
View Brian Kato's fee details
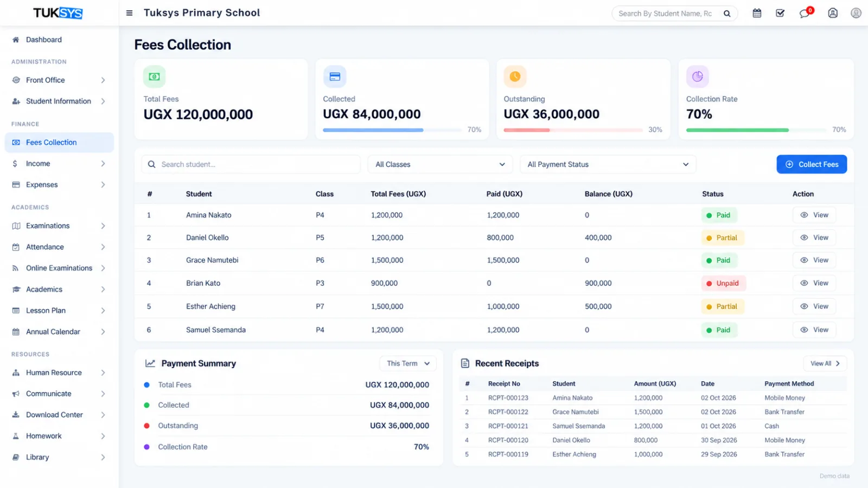click(x=814, y=283)
